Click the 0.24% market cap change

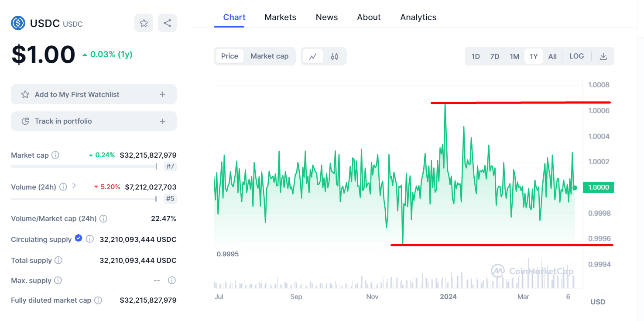(102, 155)
